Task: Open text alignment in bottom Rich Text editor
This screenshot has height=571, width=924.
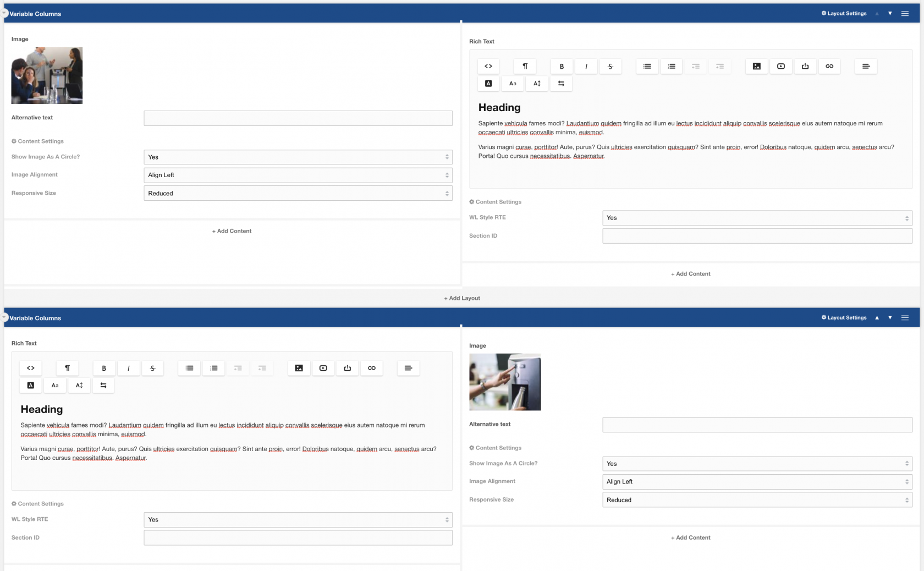Action: click(x=408, y=368)
